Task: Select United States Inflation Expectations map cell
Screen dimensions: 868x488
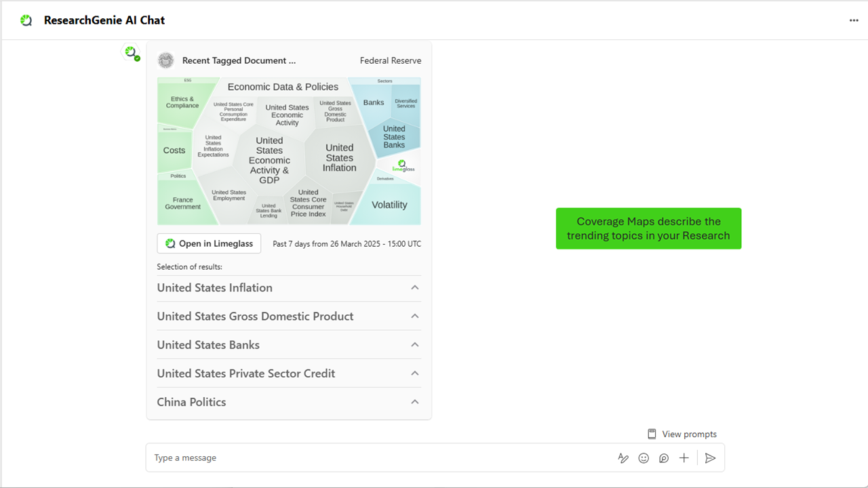Action: click(213, 146)
